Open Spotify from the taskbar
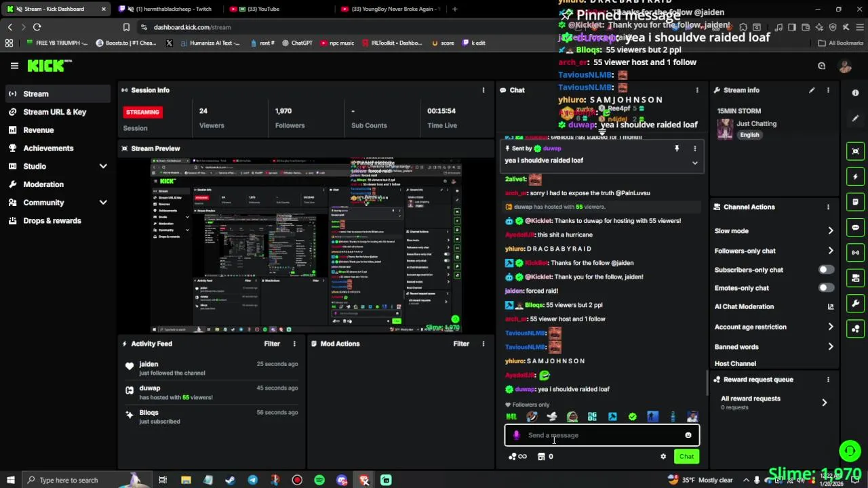Screen dimensions: 868x488 [x=319, y=480]
